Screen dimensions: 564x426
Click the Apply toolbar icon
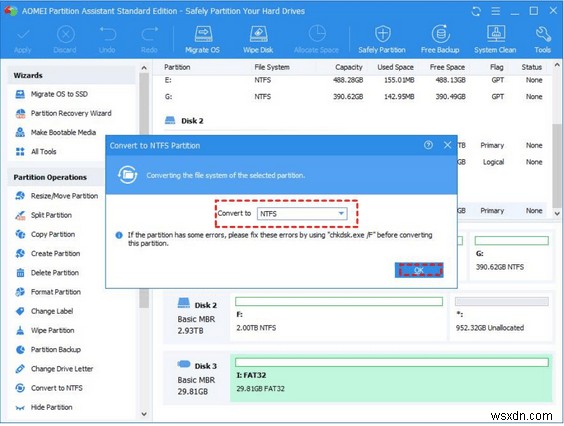[23, 40]
